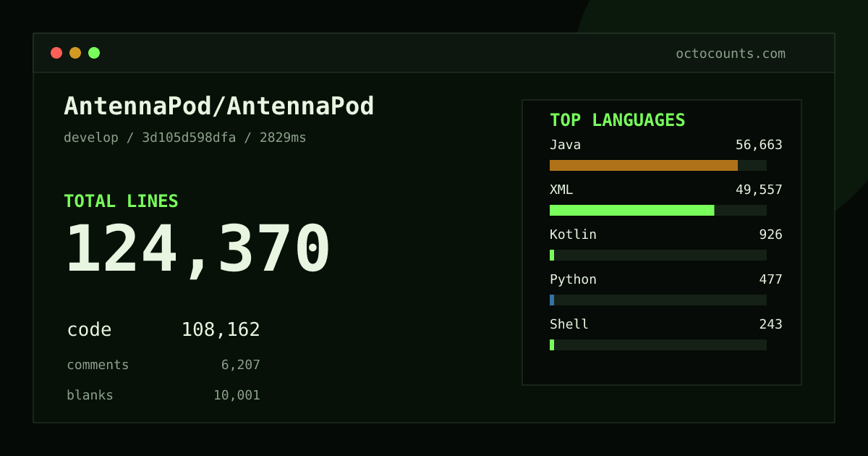This screenshot has height=456, width=868.
Task: Select the XML line count 49,557
Action: coord(759,190)
